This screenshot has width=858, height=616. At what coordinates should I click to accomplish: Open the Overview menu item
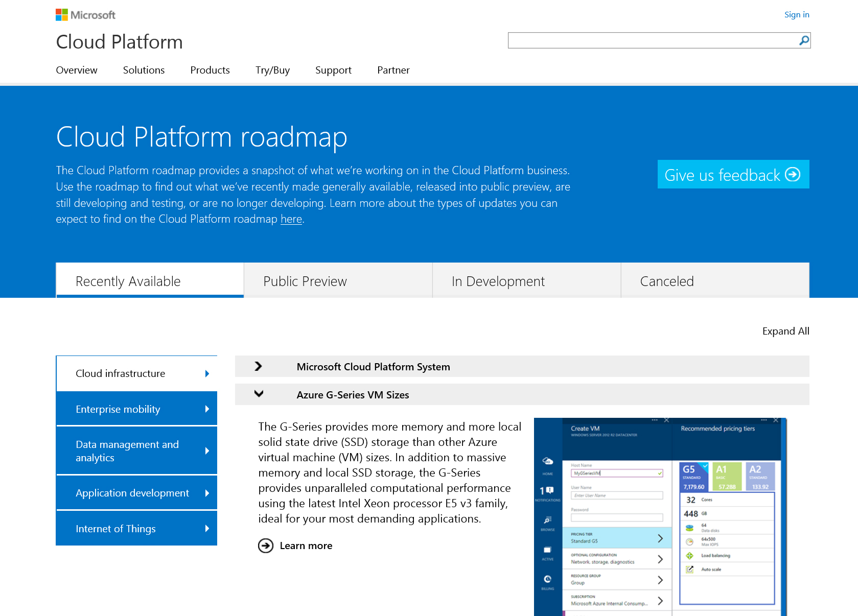(x=77, y=70)
